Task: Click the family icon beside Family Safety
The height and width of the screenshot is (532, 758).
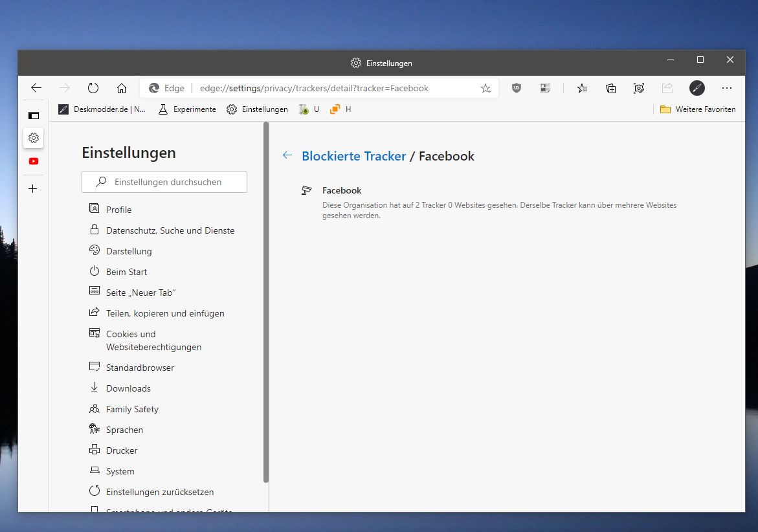Action: [95, 408]
